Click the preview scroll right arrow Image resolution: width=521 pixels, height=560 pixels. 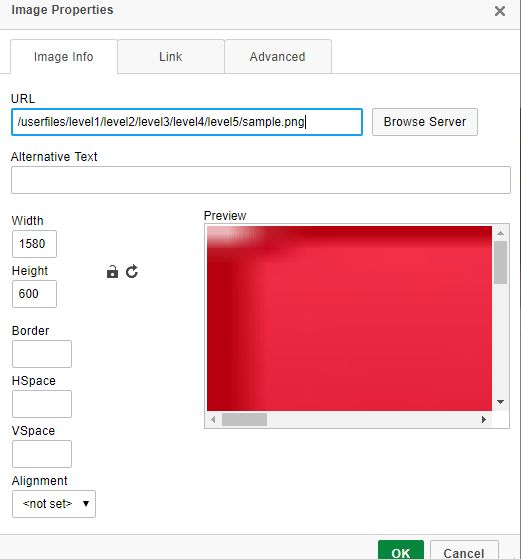484,419
